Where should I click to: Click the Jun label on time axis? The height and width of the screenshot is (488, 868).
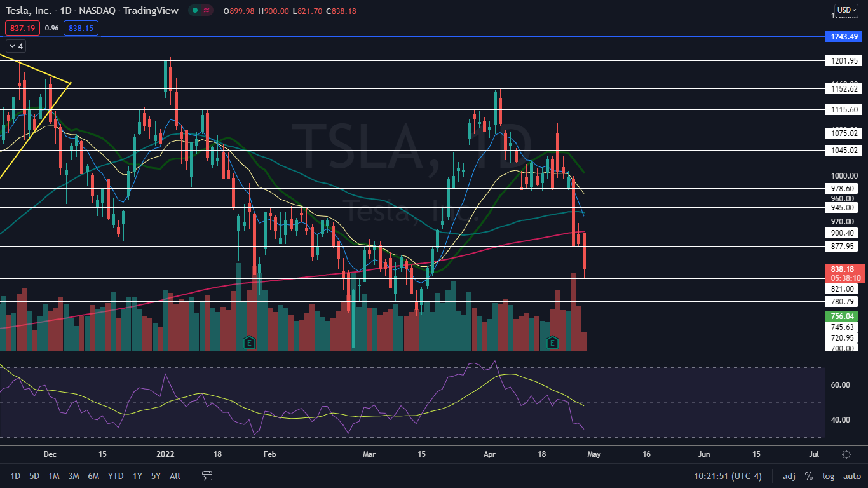coord(703,454)
